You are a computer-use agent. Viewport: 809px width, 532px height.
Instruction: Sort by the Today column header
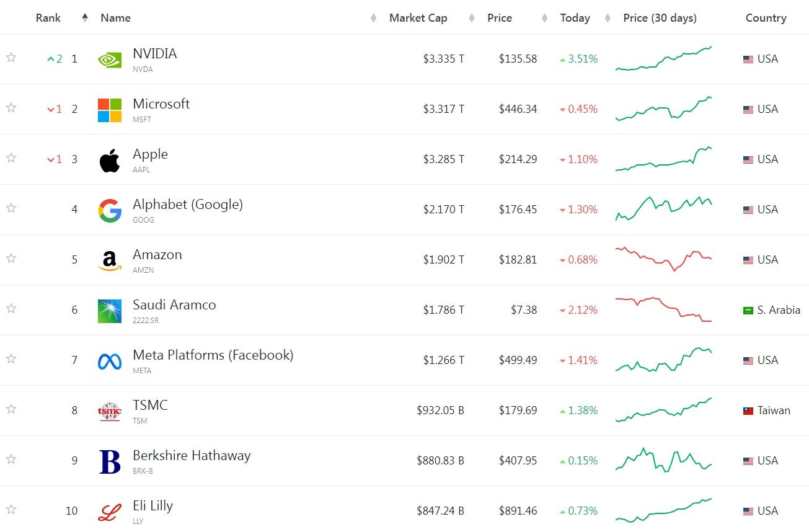(575, 18)
